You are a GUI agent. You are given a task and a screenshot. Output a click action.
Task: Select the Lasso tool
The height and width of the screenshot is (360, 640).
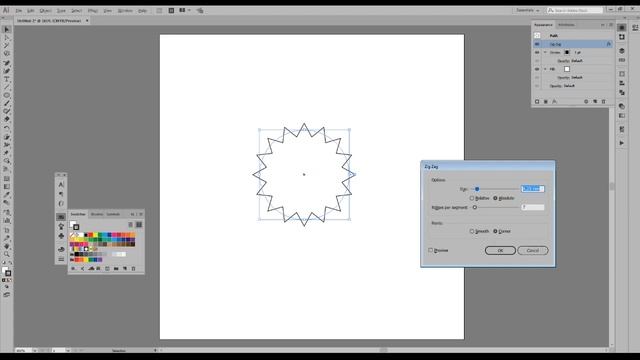[7, 54]
